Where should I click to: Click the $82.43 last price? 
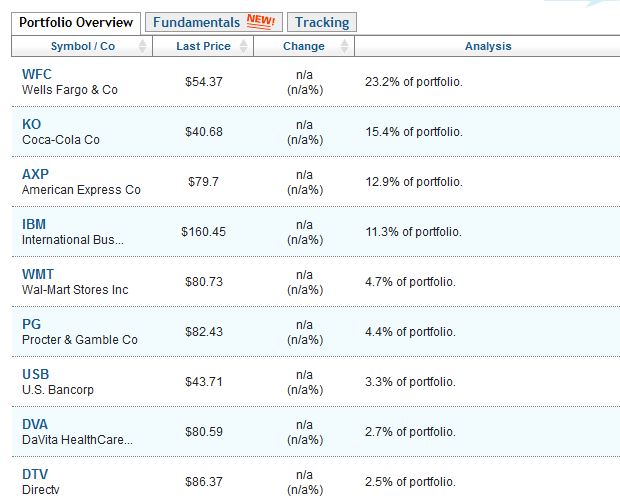click(204, 332)
